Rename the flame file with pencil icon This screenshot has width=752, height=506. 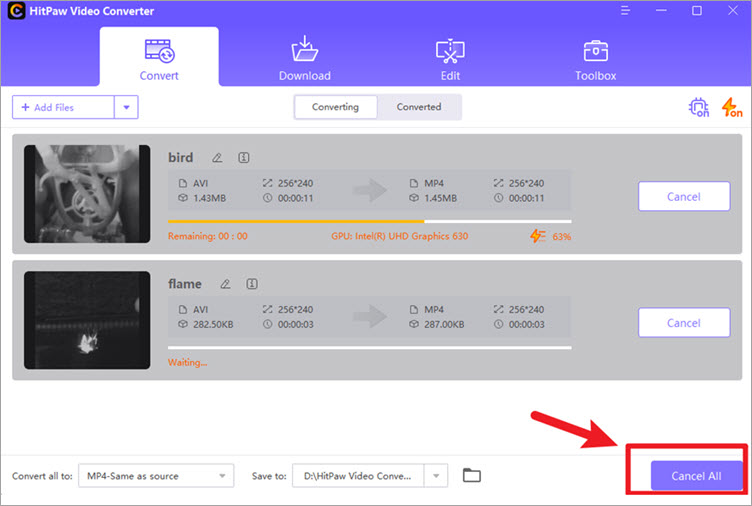(x=225, y=284)
